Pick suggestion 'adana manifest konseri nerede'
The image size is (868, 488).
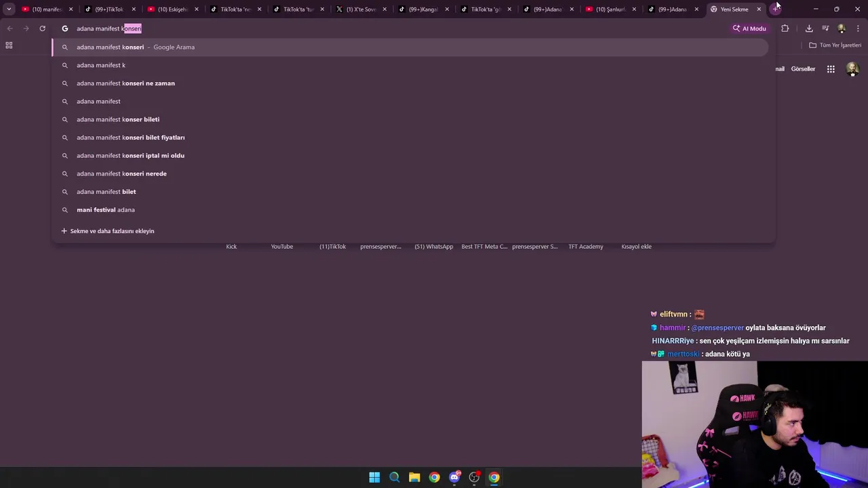pyautogui.click(x=410, y=174)
